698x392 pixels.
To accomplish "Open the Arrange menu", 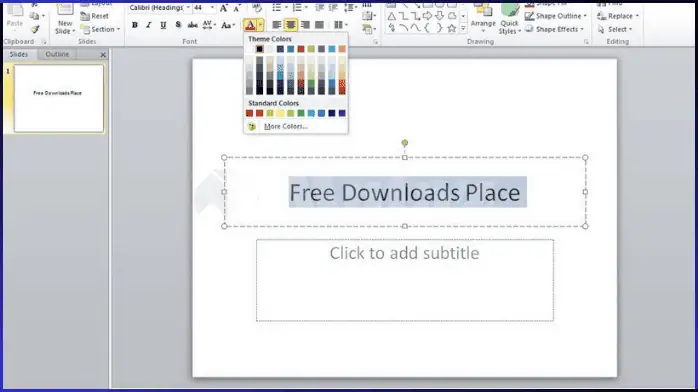I will [483, 19].
